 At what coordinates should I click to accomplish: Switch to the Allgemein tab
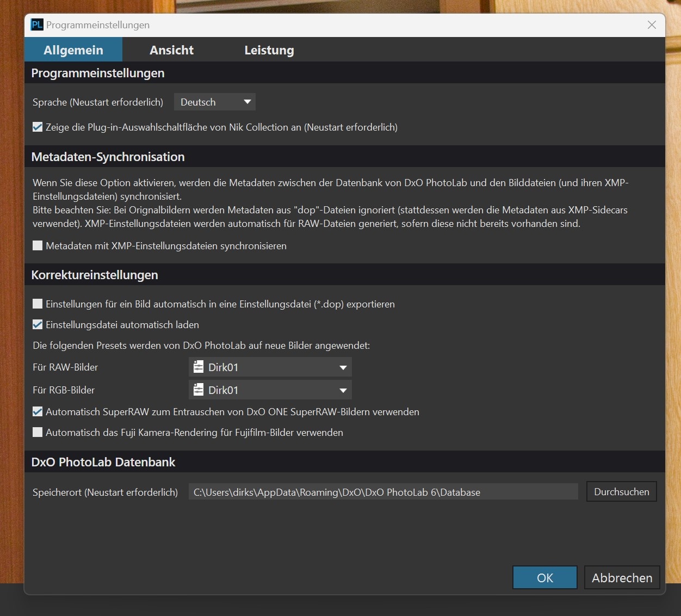click(x=73, y=50)
